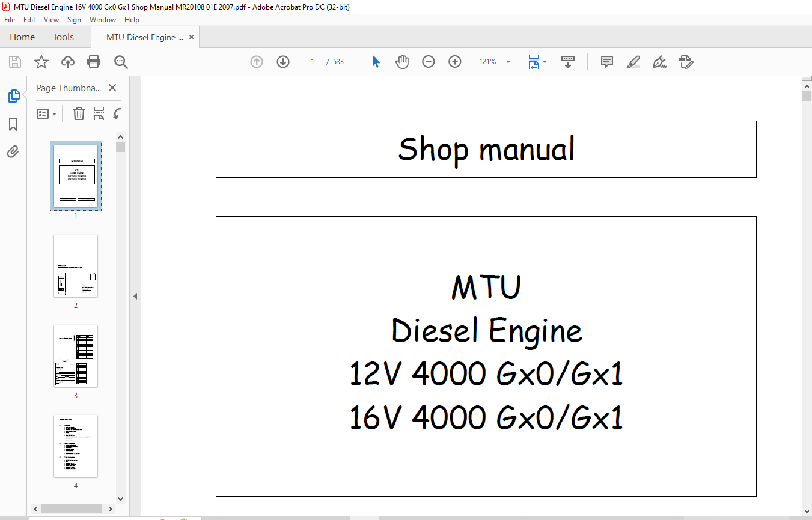
Task: Open the find text search tool
Action: (121, 62)
